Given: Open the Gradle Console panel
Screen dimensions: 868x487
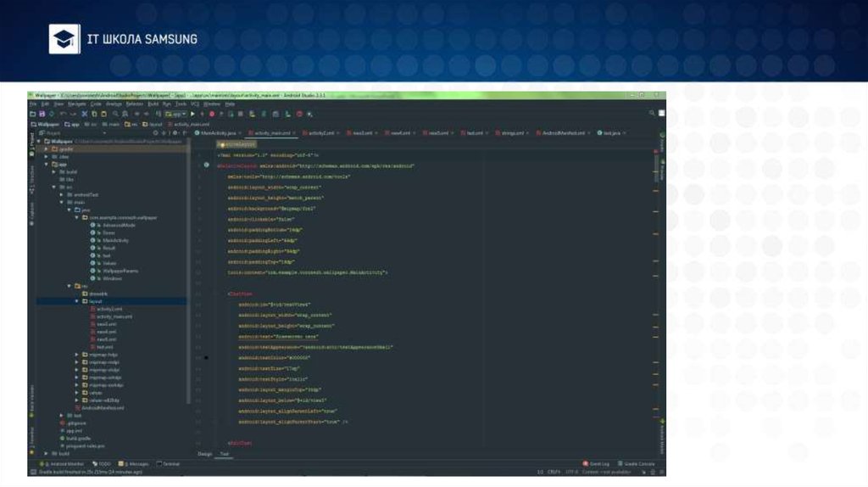Looking at the screenshot, I should (x=637, y=464).
